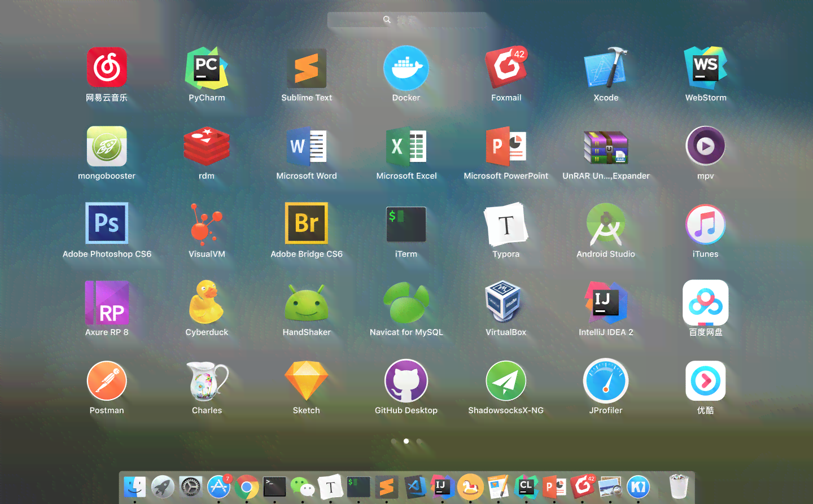
Task: Launch VirtualBox
Action: coord(502,301)
